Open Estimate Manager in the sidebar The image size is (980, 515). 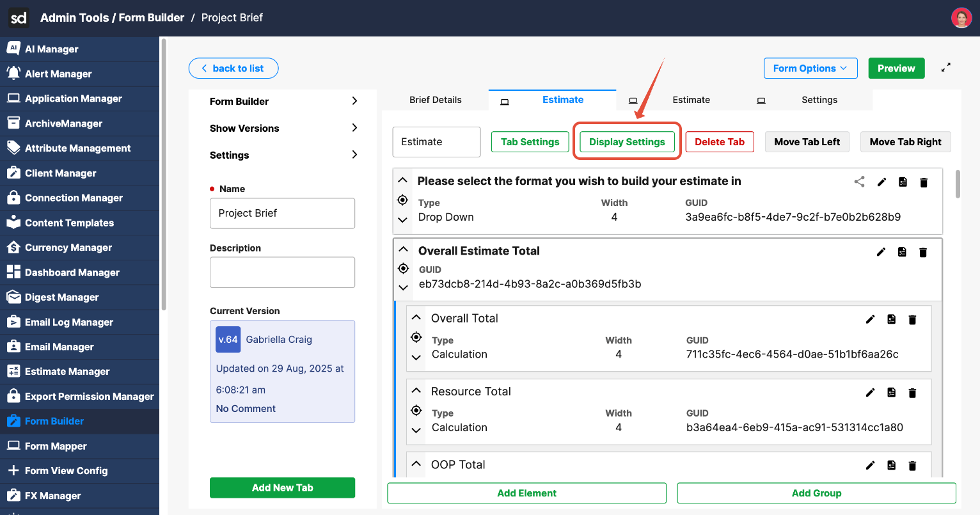pos(79,372)
